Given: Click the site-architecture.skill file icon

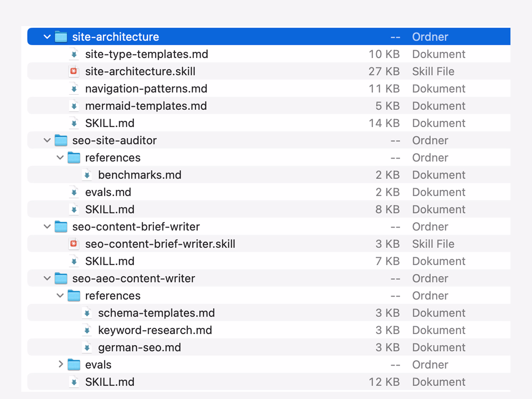Looking at the screenshot, I should (74, 71).
